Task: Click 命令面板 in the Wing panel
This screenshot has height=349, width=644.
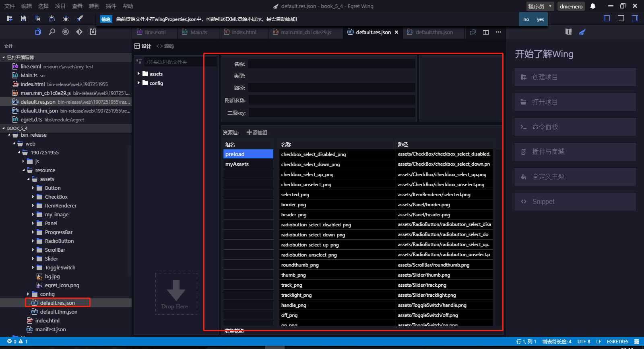Action: (x=575, y=127)
